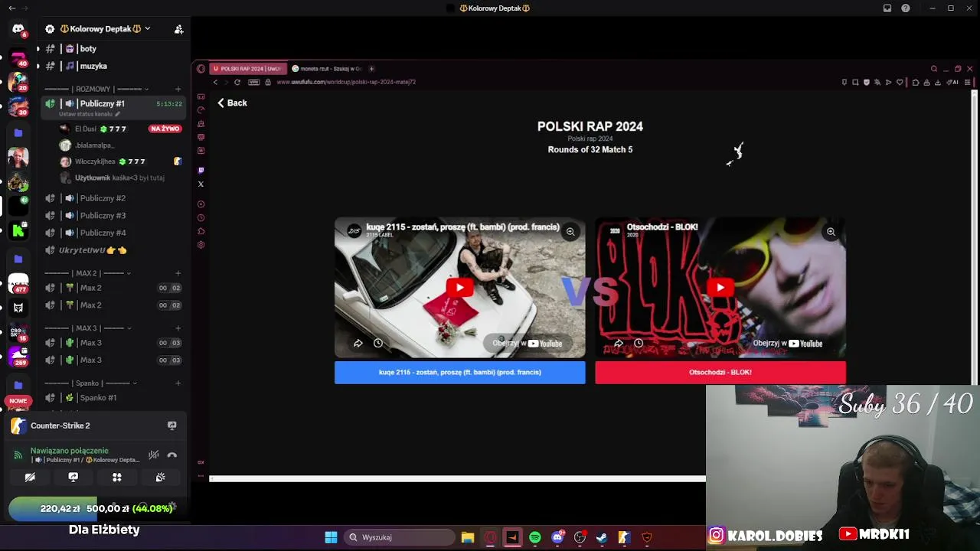Join Publiczny #2 voice channel

tap(113, 198)
